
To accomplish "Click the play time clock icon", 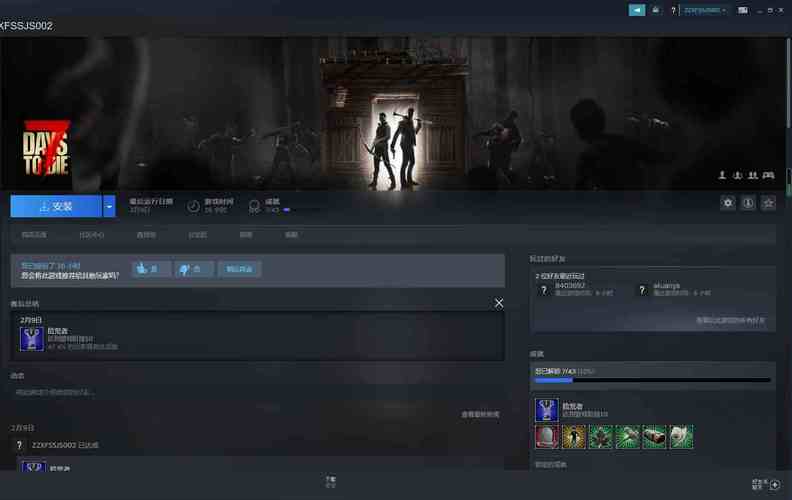I will [x=193, y=206].
